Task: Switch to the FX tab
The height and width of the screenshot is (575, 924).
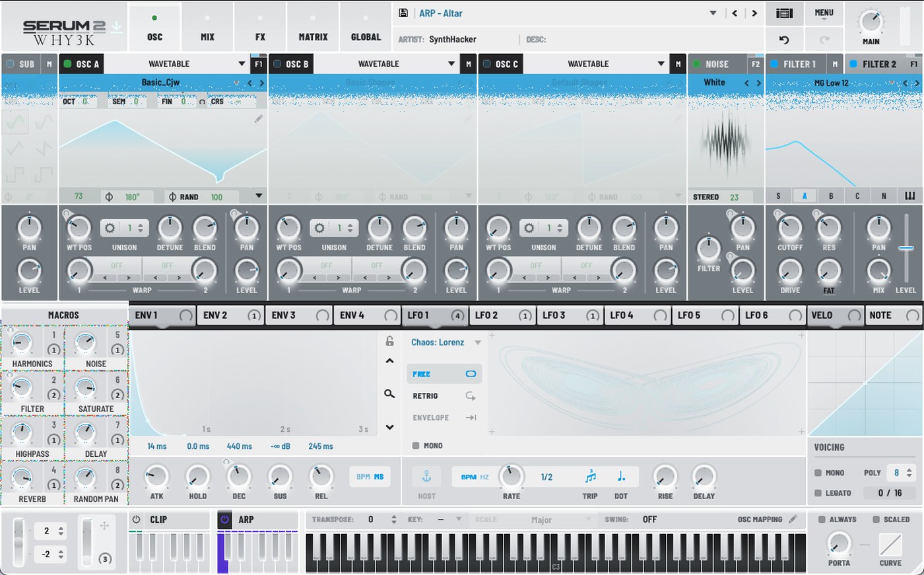Action: 260,27
